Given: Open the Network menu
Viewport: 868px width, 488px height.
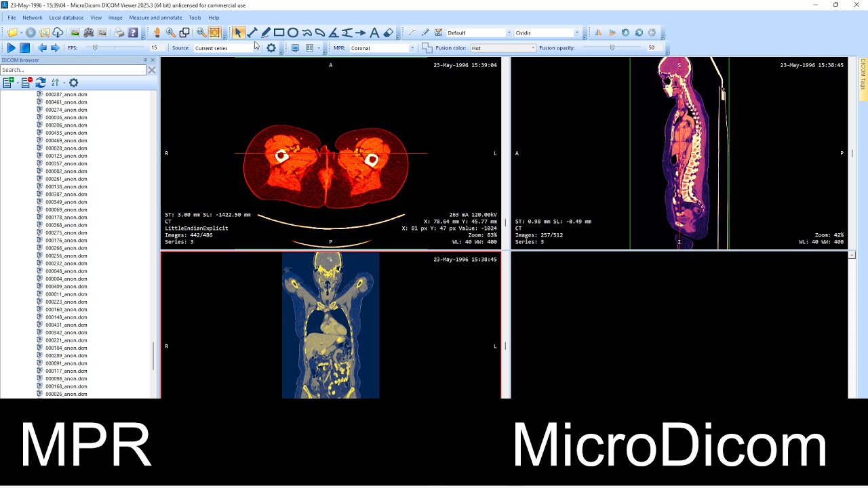Looking at the screenshot, I should (x=32, y=18).
